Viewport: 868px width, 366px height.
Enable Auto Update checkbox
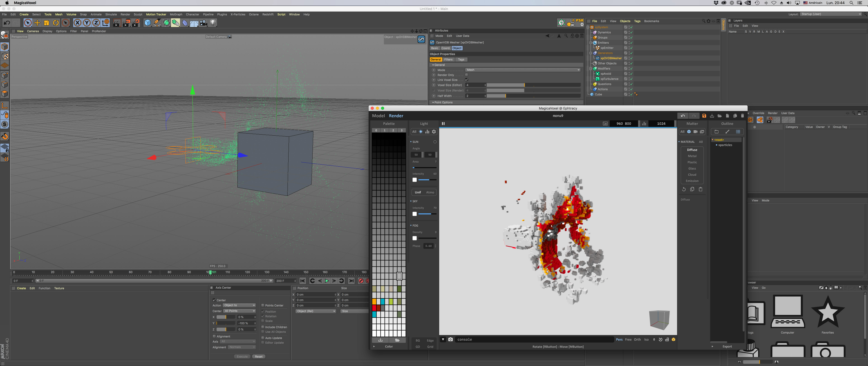[x=263, y=338]
